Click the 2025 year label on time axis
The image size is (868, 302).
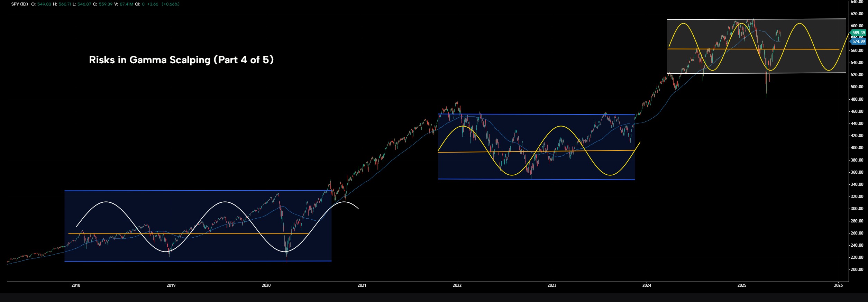coord(742,285)
